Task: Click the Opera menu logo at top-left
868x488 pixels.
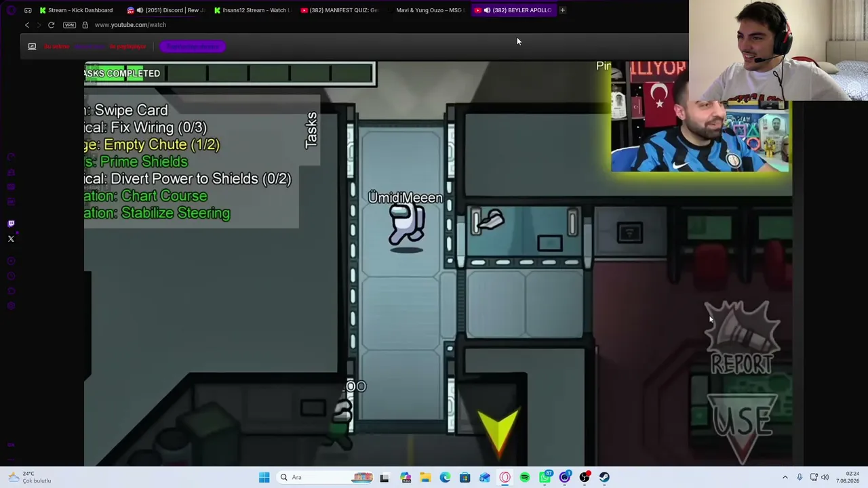Action: pyautogui.click(x=11, y=10)
